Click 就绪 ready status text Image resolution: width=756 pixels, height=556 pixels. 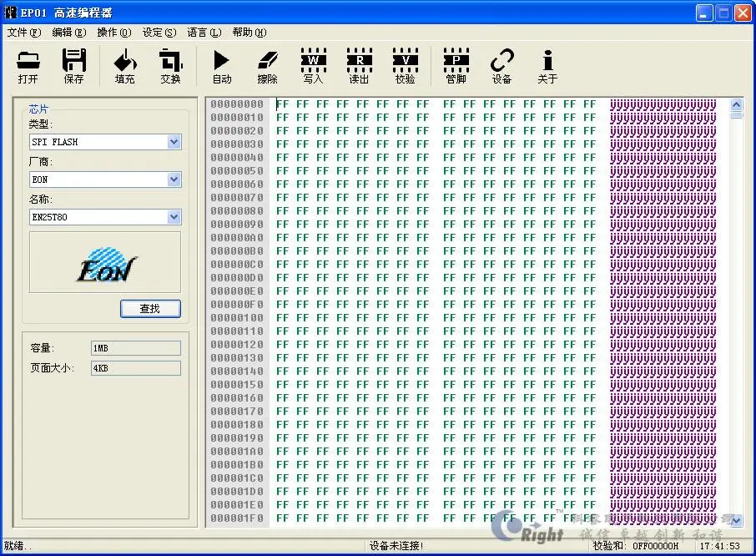tap(18, 546)
